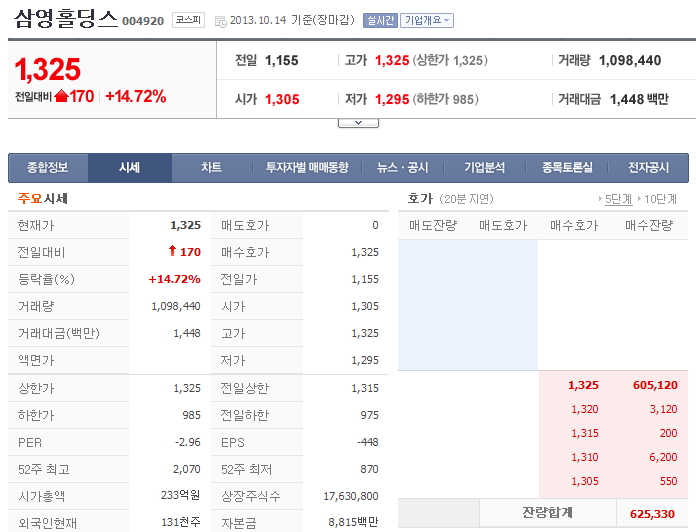
Task: Click the large current price 1,325
Action: tap(47, 70)
